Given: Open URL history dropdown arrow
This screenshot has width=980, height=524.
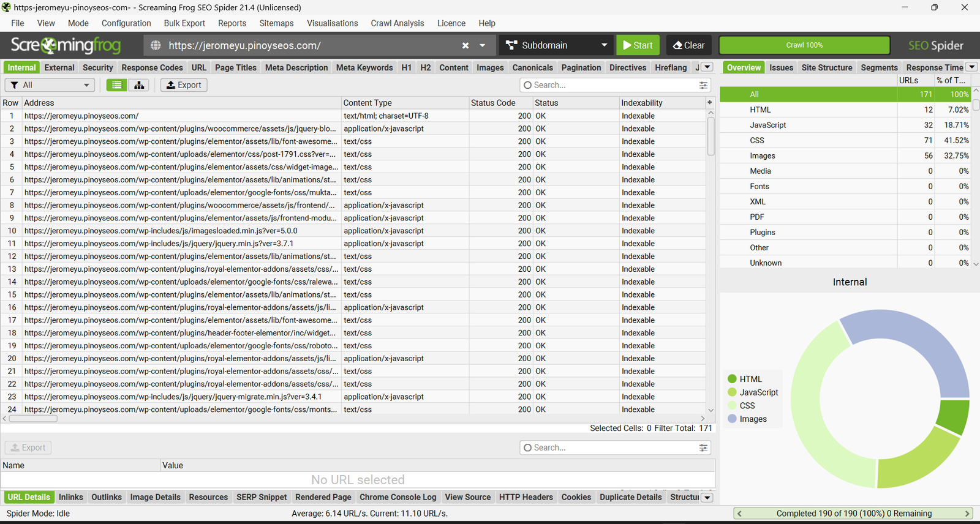Looking at the screenshot, I should 483,45.
